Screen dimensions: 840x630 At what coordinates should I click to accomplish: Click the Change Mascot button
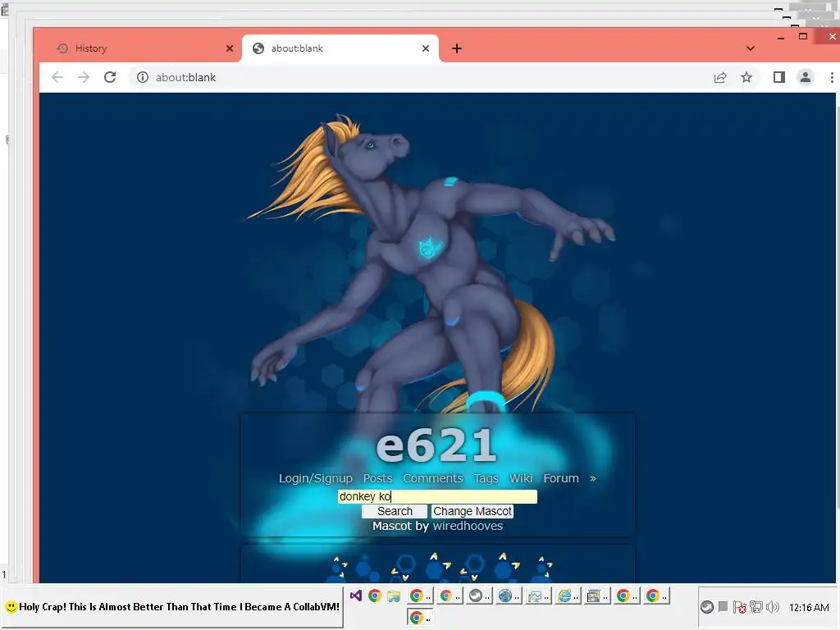472,512
